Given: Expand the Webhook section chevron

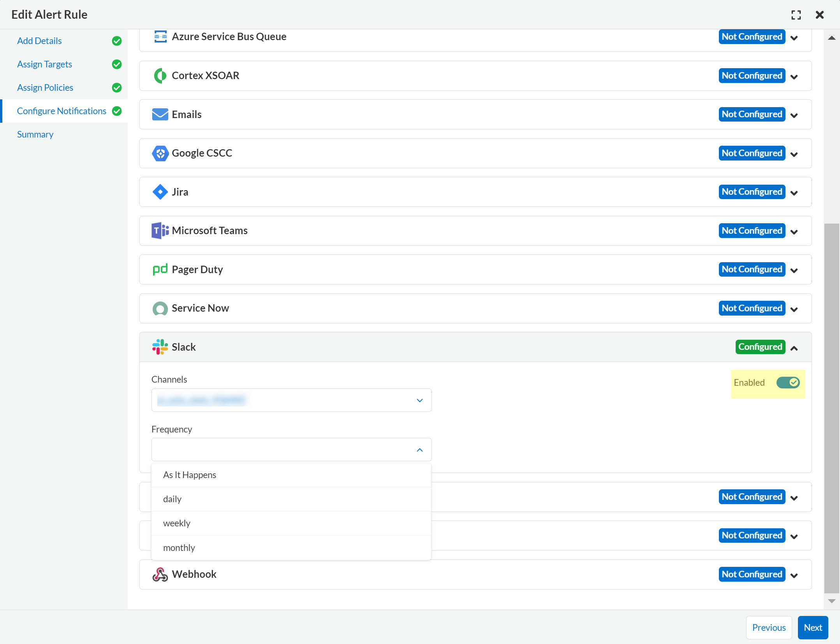Looking at the screenshot, I should (x=794, y=575).
